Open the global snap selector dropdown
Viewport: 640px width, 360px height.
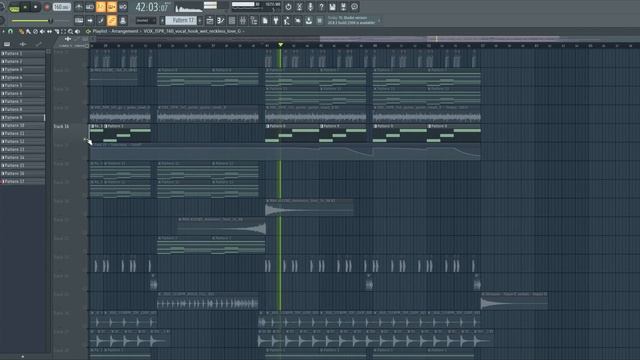(x=146, y=20)
